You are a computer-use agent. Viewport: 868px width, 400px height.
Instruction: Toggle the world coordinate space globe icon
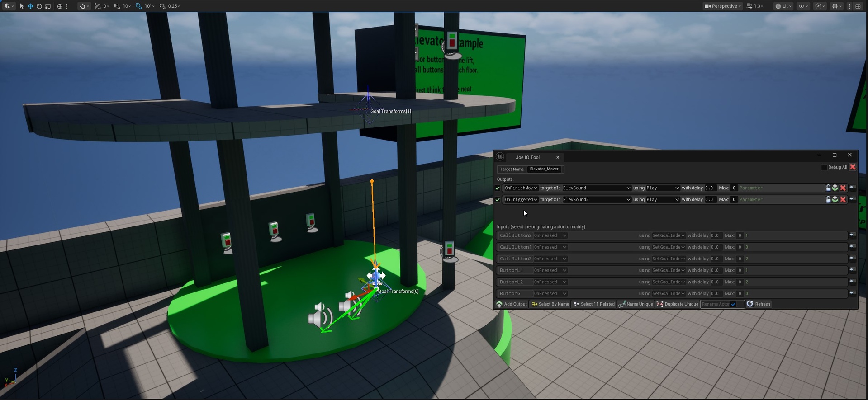(60, 6)
